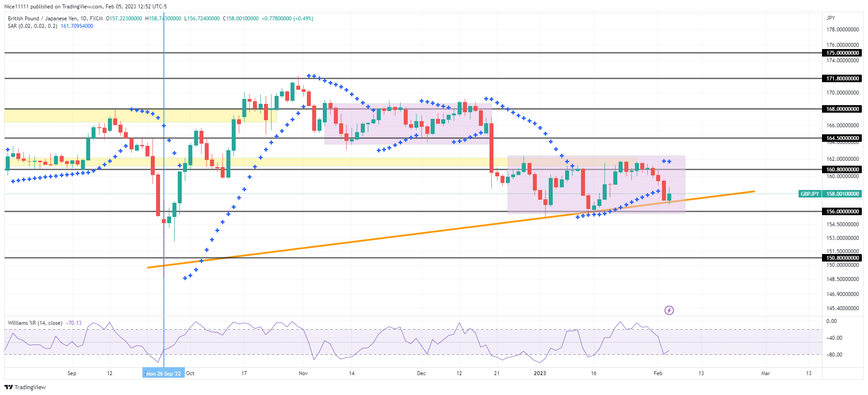Click the open price O157.22300000 value

pos(124,19)
